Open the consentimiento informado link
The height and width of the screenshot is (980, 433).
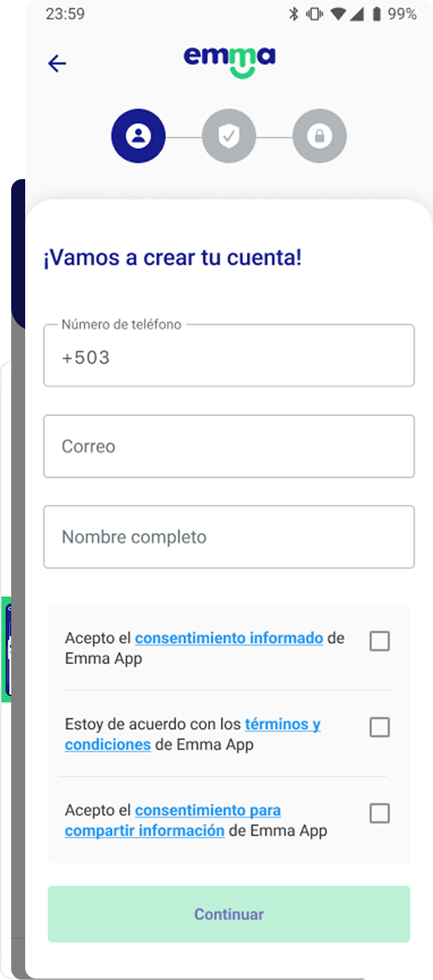229,638
